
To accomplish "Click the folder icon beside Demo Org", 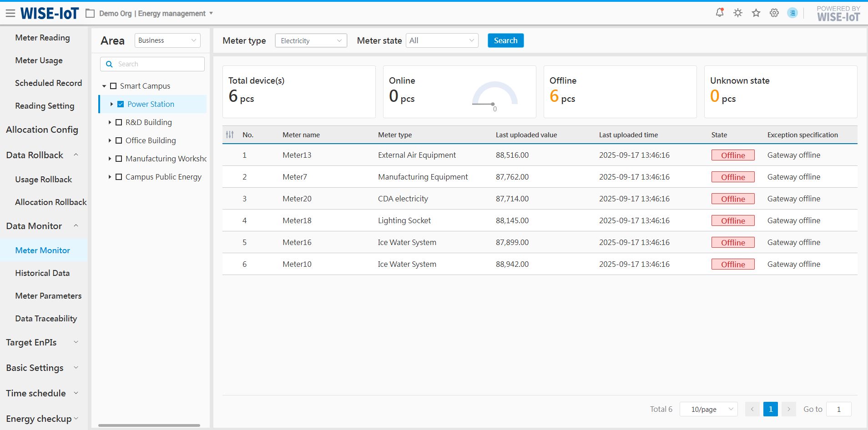I will pos(90,14).
